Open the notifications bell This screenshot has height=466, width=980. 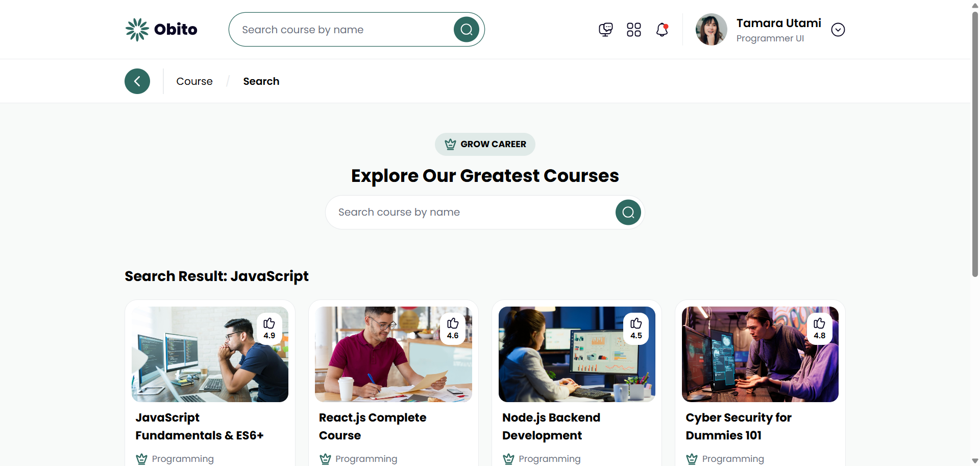click(662, 30)
